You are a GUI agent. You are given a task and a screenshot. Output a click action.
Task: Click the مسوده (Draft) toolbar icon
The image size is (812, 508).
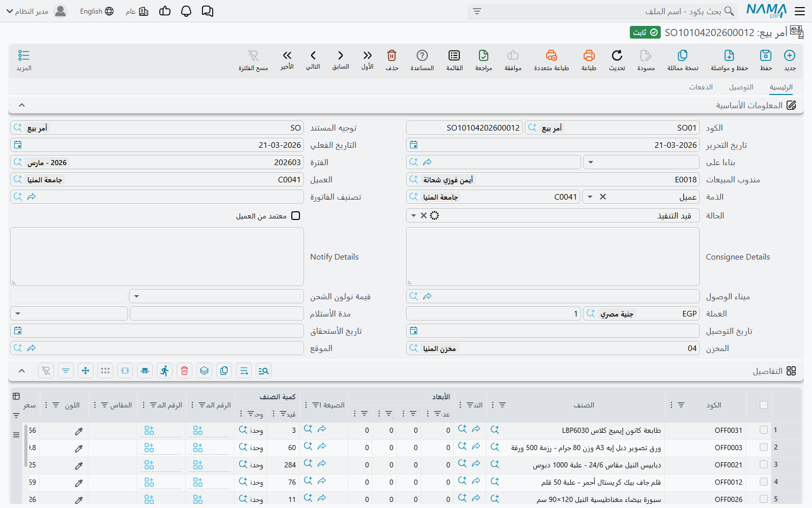point(646,55)
